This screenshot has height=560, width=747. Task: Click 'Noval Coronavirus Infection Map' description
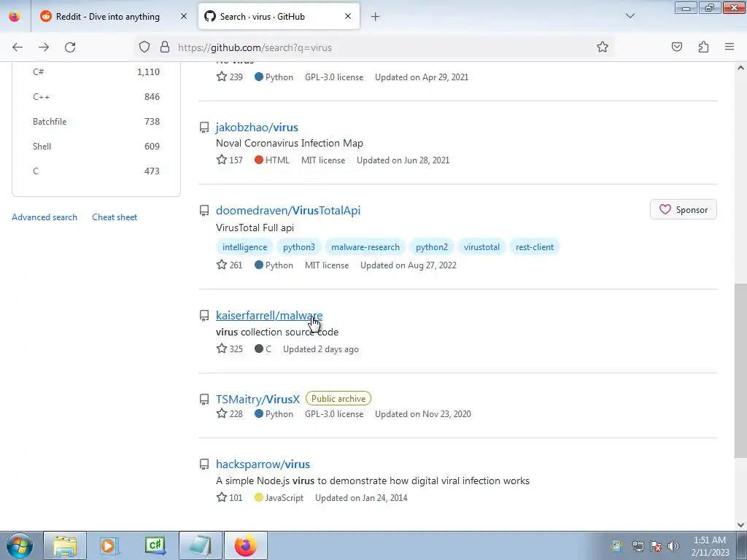tap(289, 143)
